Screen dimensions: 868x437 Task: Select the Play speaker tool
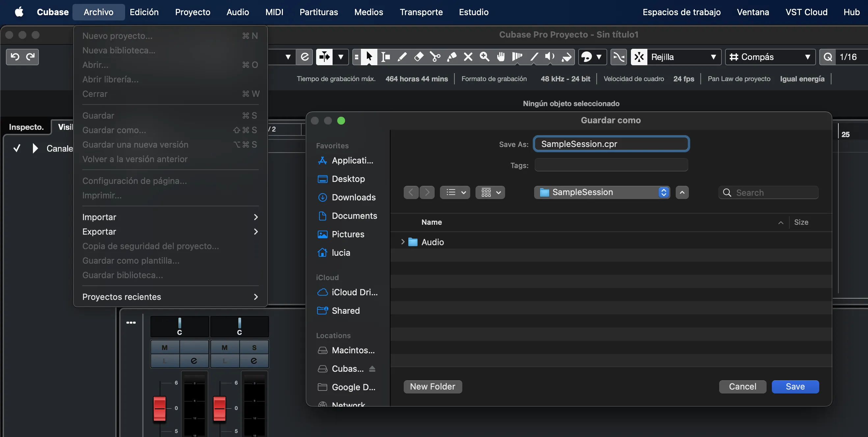point(550,57)
